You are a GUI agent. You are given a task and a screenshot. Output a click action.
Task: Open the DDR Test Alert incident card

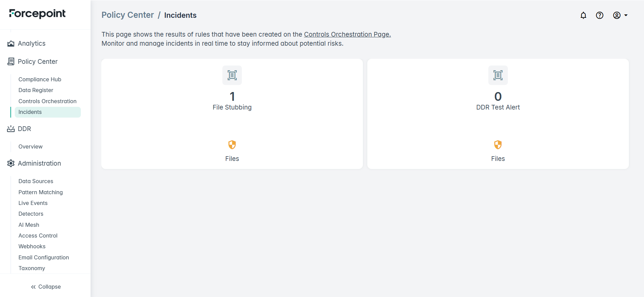coord(498,107)
